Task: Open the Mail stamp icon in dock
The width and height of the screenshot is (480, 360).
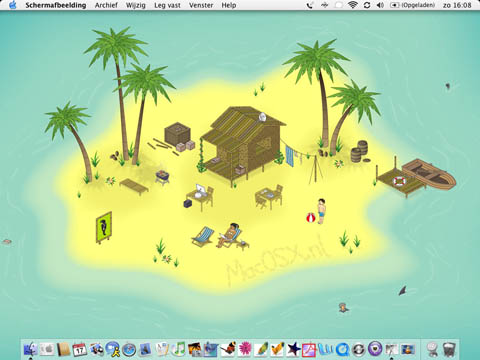Action: coord(145,349)
